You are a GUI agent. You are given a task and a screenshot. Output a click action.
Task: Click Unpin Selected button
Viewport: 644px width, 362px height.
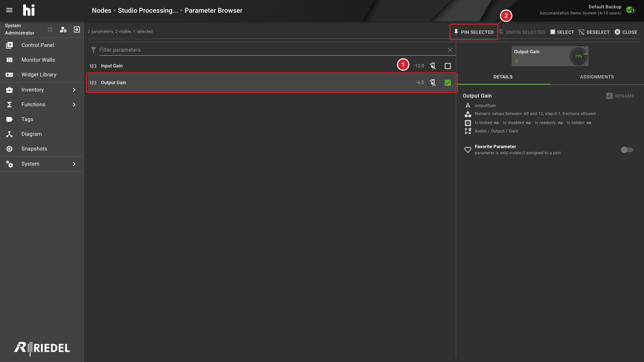coord(522,32)
